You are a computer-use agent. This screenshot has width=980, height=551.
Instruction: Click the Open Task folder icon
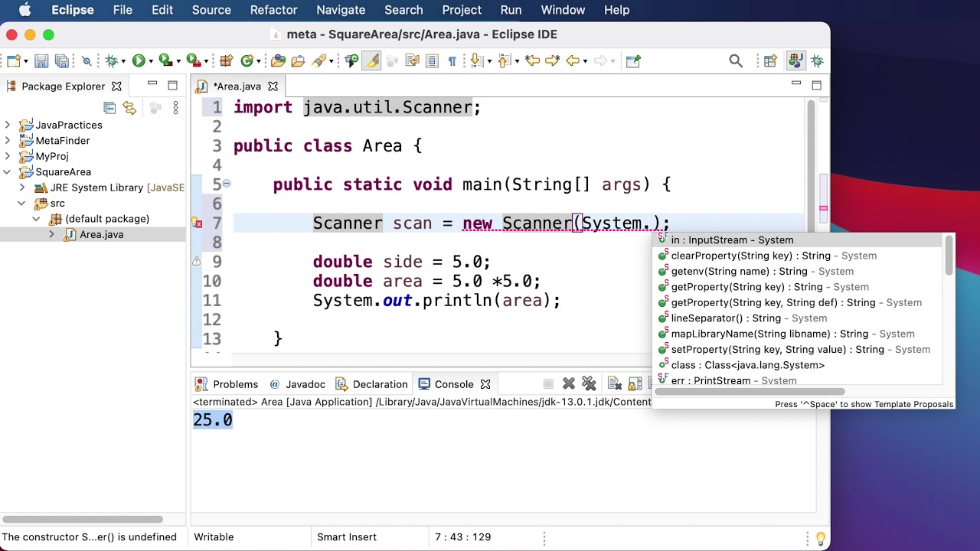click(298, 61)
